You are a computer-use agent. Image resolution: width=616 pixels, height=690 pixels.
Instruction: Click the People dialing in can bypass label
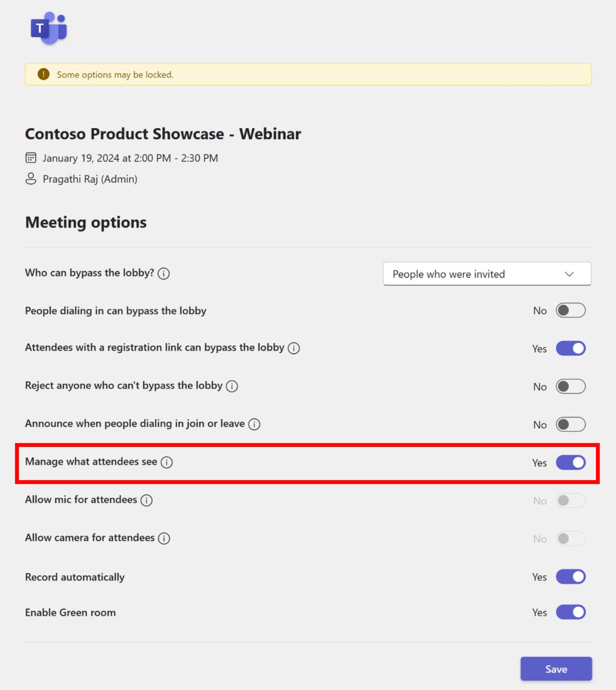click(x=116, y=311)
